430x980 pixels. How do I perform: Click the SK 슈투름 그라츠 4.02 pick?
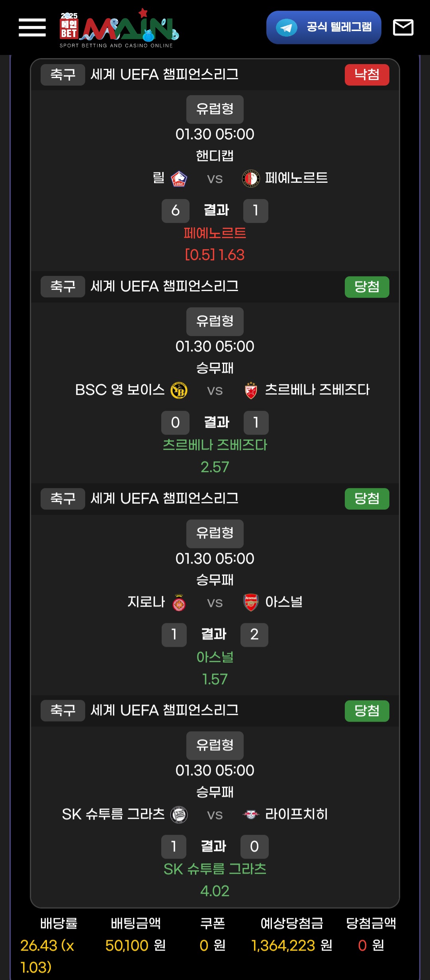[215, 880]
